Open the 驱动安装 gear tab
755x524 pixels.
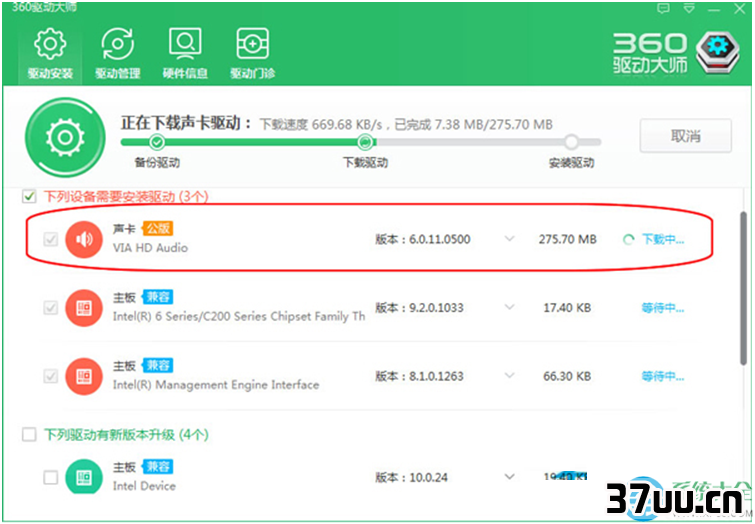click(50, 53)
